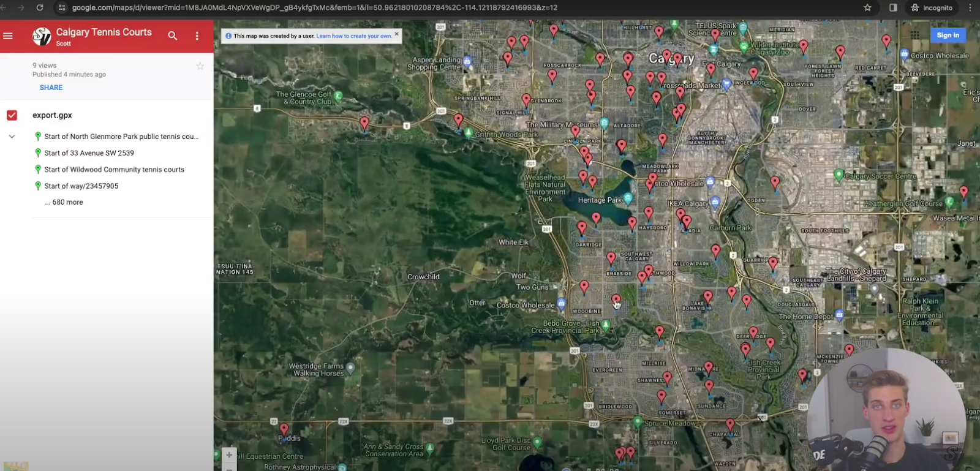Close the 'map was created by a user' notice
This screenshot has width=980, height=471.
click(396, 34)
